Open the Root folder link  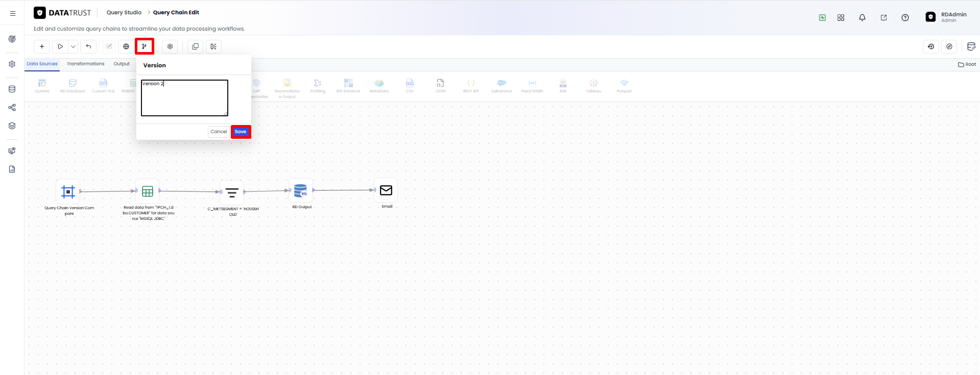[967, 64]
